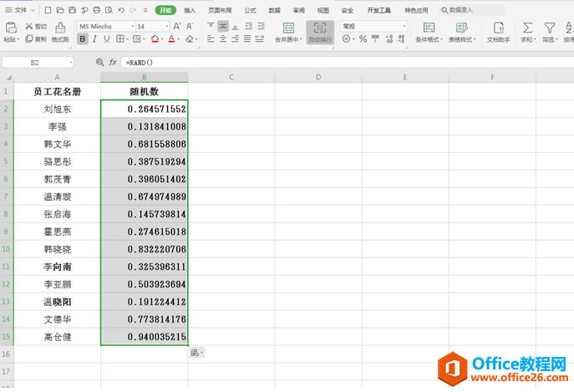Apply thousands separator format
Screen dimensions: 574x392
375,38
